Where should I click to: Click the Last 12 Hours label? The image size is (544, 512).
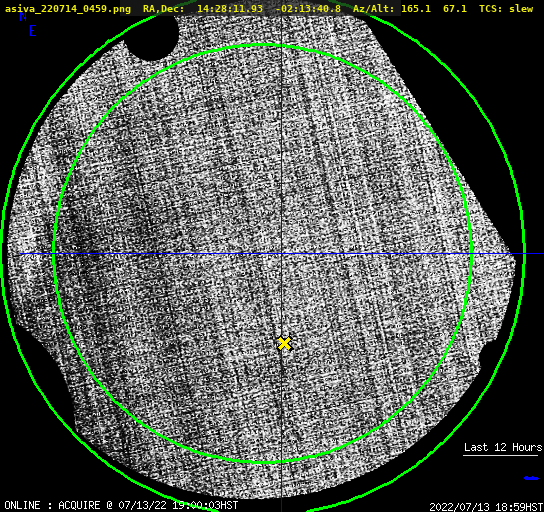tap(503, 447)
